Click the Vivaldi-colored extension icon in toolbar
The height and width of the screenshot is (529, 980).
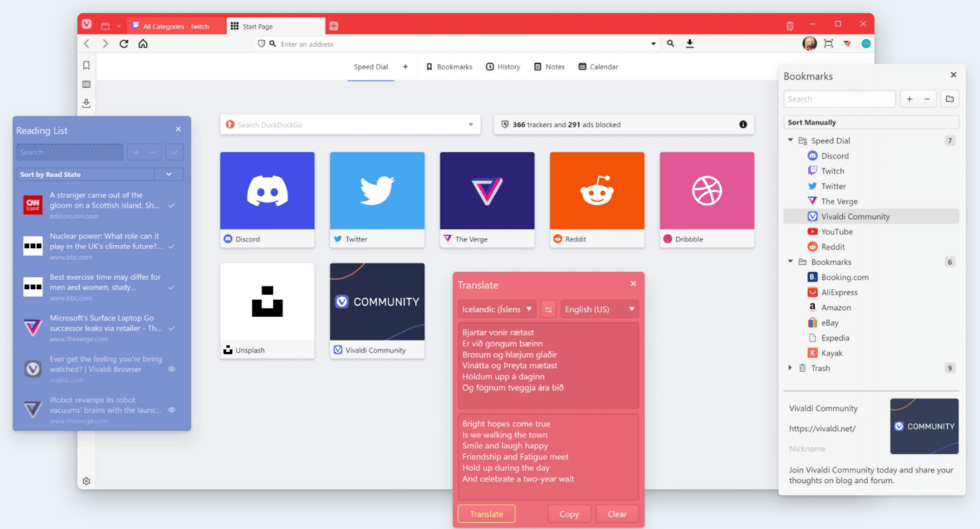coord(847,43)
